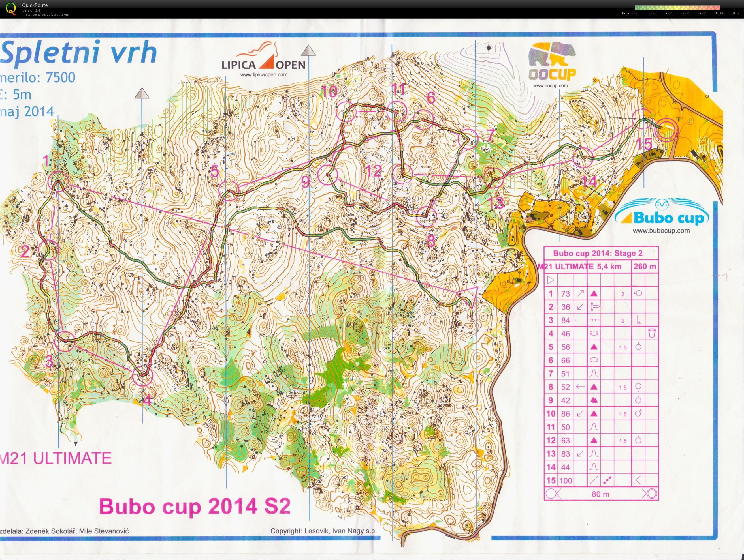Open the www.oocup.com link
744x560 pixels.
click(550, 85)
